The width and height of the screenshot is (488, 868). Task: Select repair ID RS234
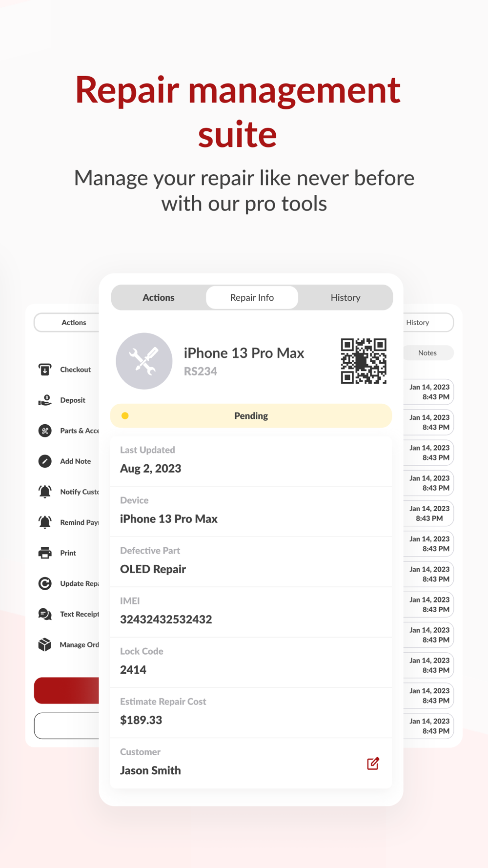(x=201, y=371)
